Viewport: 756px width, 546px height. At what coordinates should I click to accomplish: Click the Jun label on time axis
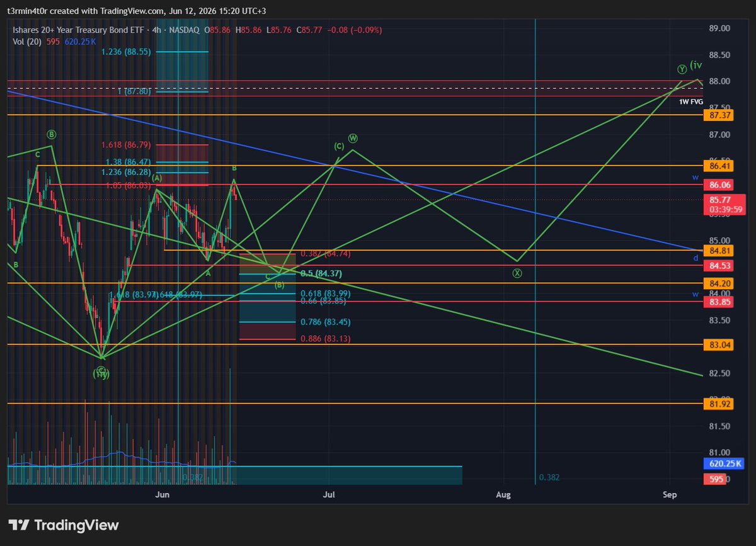163,495
